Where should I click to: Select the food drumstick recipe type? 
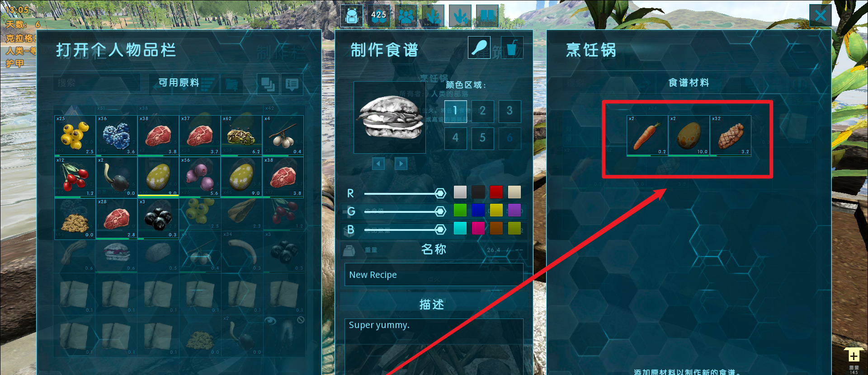[479, 47]
